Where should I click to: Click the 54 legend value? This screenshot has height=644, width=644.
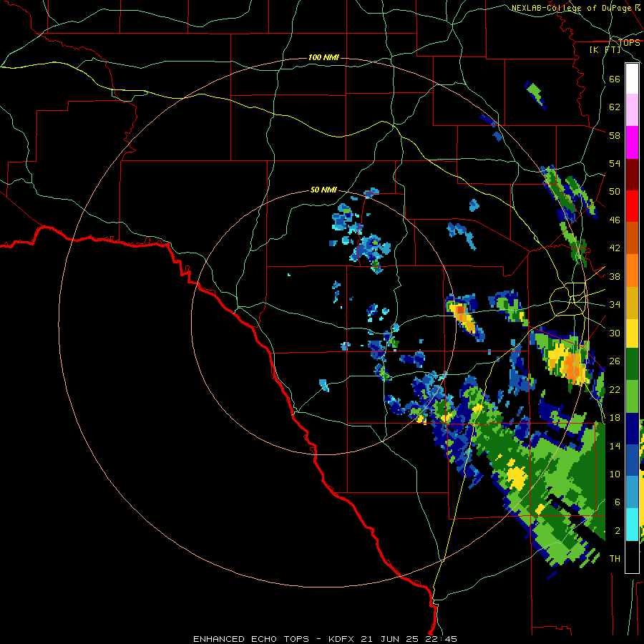tap(615, 163)
